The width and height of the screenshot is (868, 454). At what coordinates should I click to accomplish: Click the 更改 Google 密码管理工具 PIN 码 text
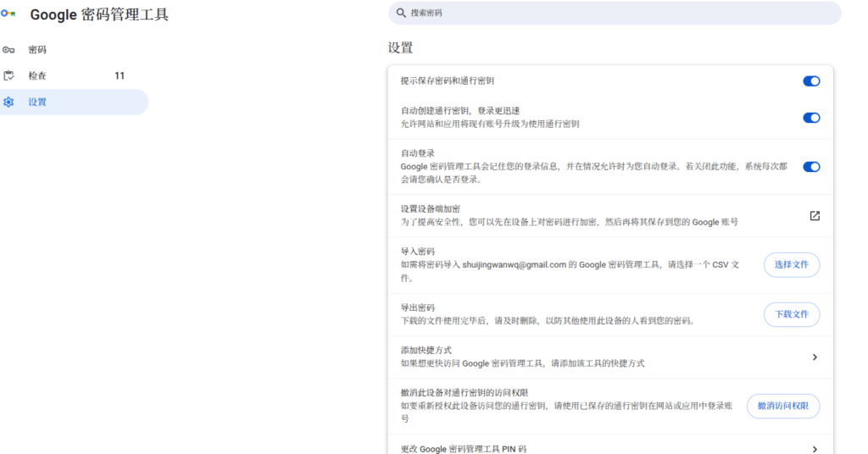464,449
